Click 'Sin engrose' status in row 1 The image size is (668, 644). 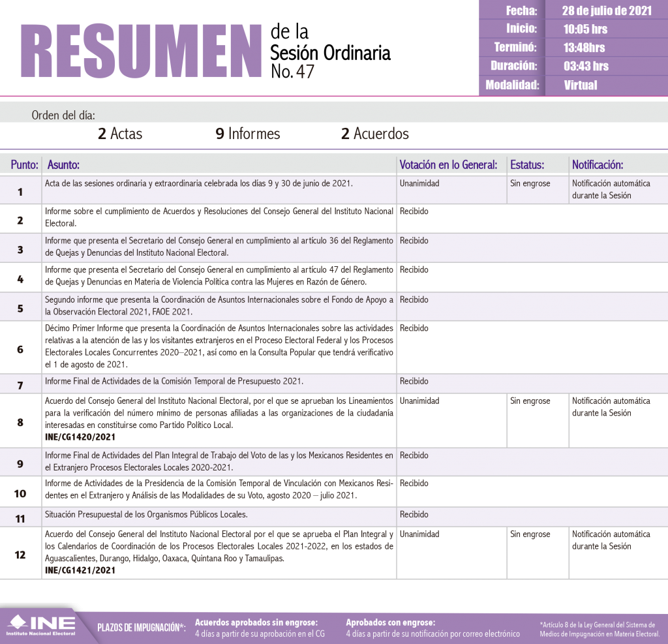530,183
